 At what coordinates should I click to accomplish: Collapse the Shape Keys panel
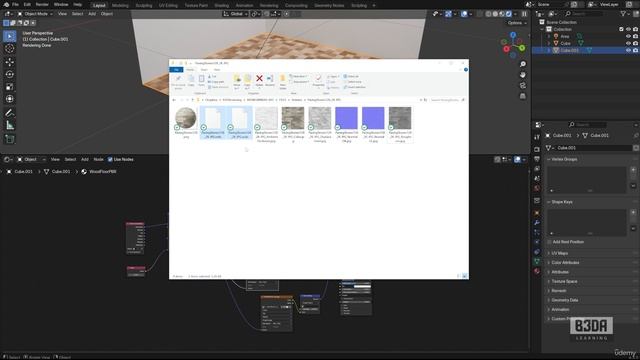549,202
